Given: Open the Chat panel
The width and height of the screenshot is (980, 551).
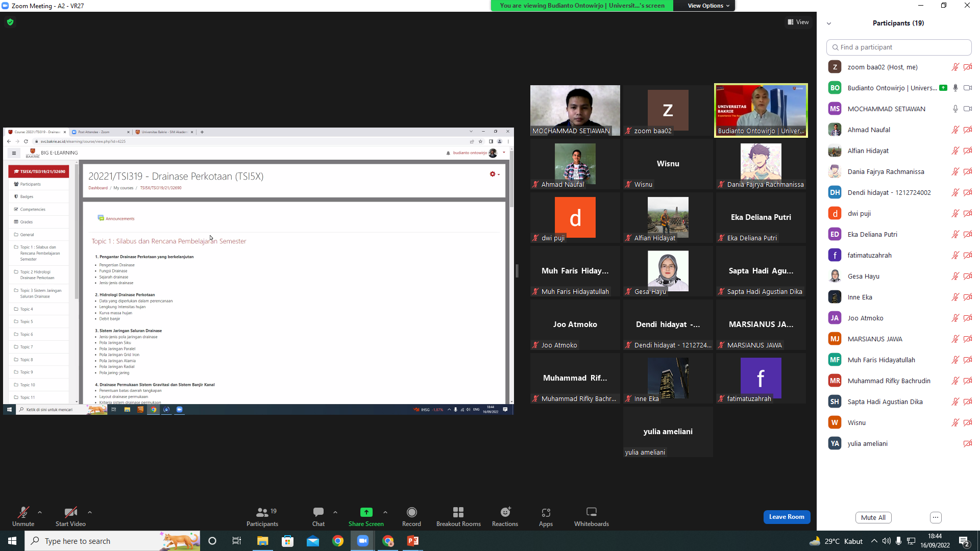Looking at the screenshot, I should [x=318, y=516].
